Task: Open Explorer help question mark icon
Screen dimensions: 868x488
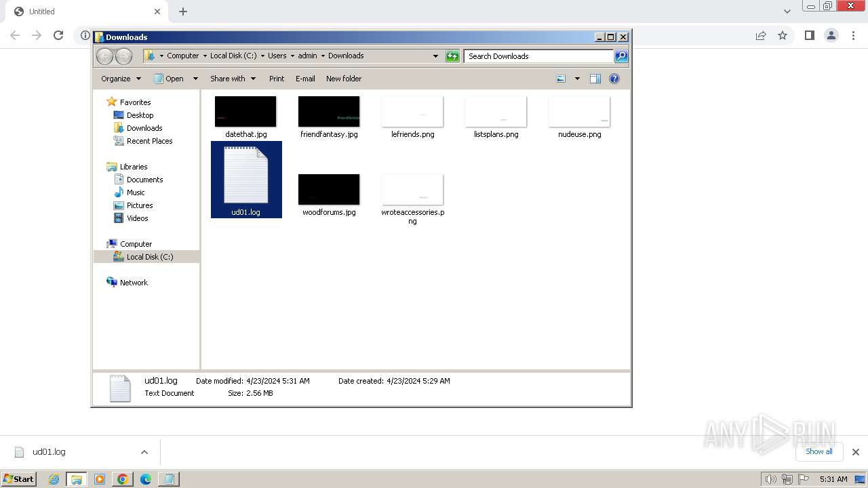Action: click(x=614, y=79)
